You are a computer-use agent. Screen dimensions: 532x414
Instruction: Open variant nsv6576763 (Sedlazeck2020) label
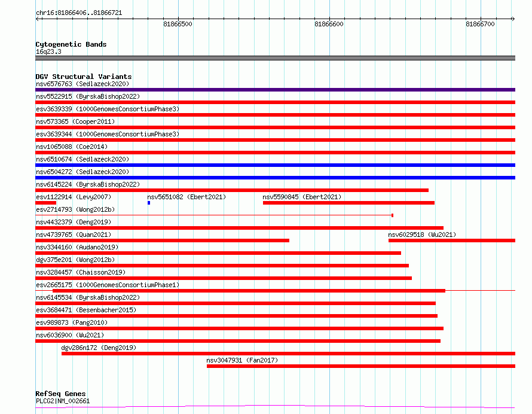coord(82,84)
